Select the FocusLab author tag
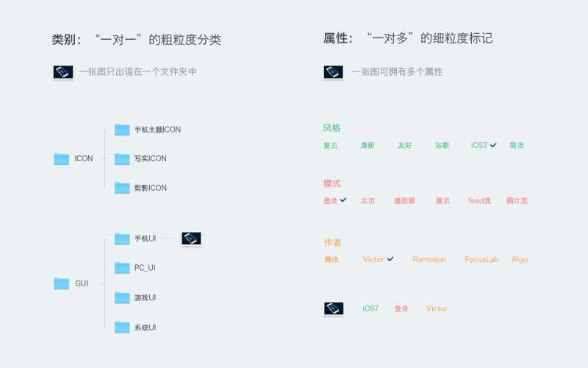 pos(481,259)
